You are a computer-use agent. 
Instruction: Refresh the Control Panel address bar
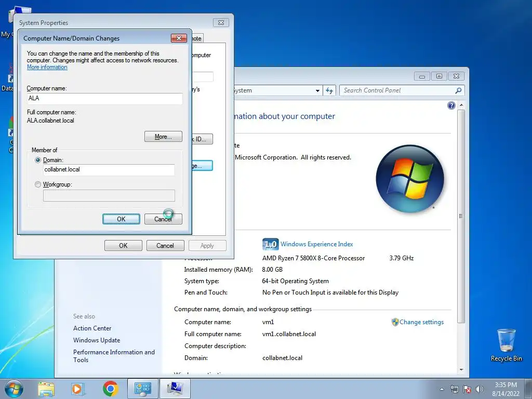click(329, 90)
